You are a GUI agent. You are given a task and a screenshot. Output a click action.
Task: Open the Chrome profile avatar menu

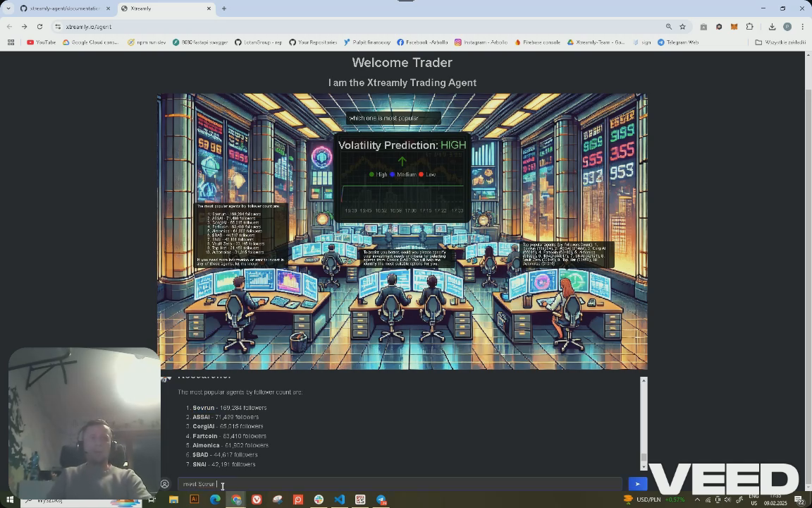[x=787, y=26]
